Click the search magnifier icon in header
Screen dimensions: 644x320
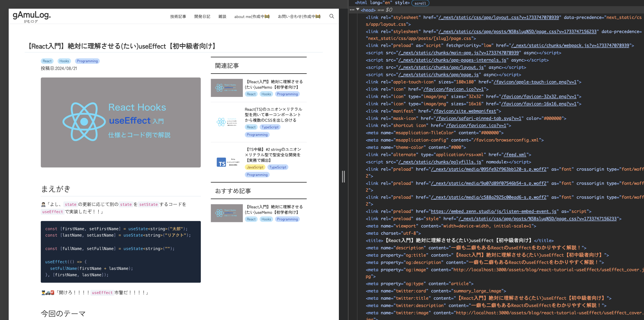point(332,16)
